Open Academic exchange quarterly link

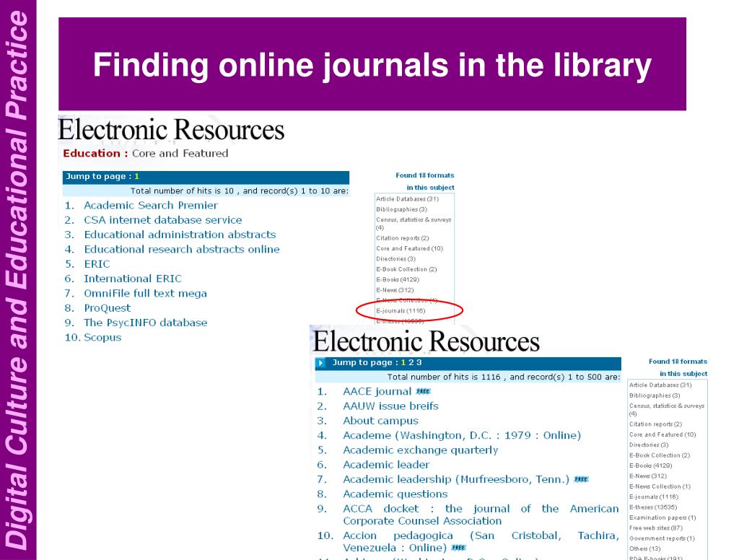(x=421, y=450)
